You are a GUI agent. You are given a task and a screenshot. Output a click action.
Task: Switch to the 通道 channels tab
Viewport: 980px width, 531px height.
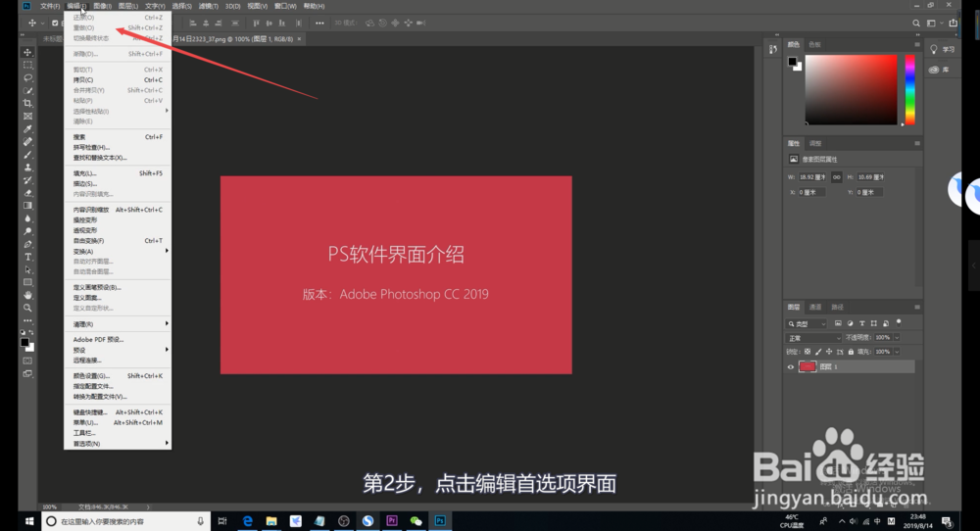pyautogui.click(x=815, y=307)
